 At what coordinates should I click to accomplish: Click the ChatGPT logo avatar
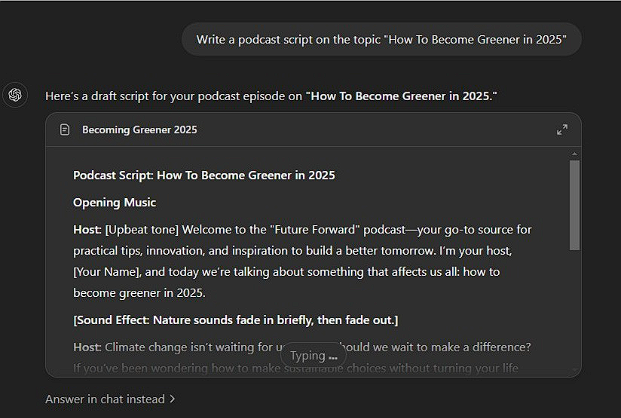pyautogui.click(x=15, y=95)
